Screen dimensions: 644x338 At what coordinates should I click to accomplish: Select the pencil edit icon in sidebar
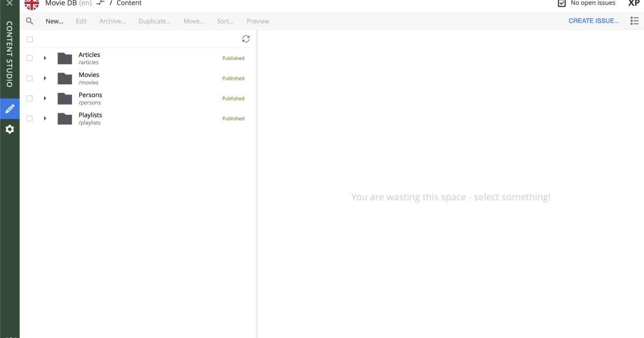tap(10, 108)
